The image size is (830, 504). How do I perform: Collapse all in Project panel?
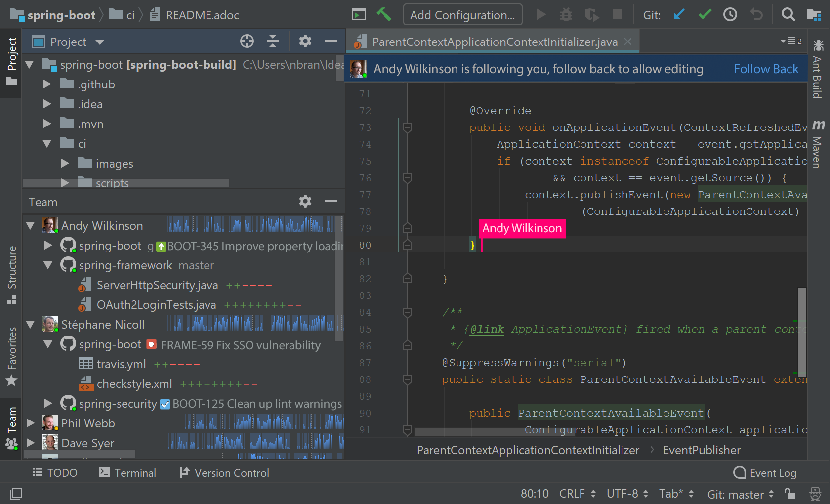pos(273,42)
